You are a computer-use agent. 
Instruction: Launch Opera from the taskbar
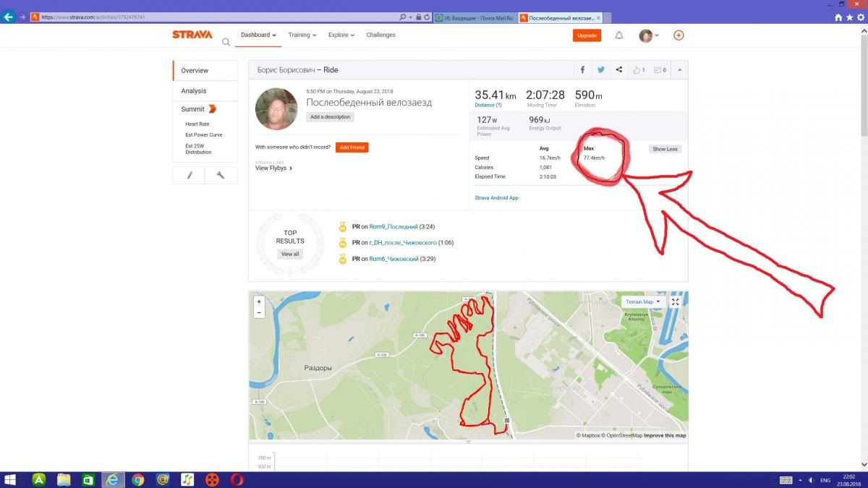237,479
